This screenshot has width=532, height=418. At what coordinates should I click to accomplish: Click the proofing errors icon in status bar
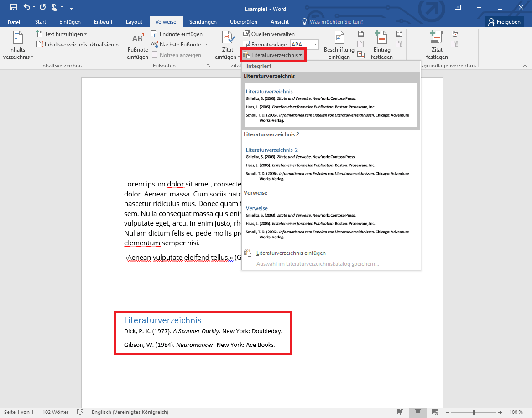[80, 412]
